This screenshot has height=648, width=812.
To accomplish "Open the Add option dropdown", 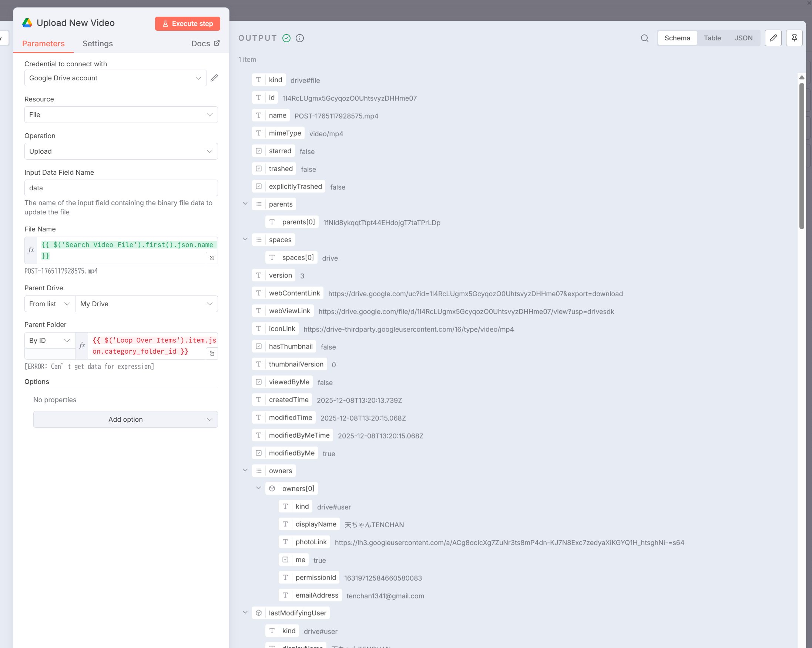I will [x=125, y=419].
